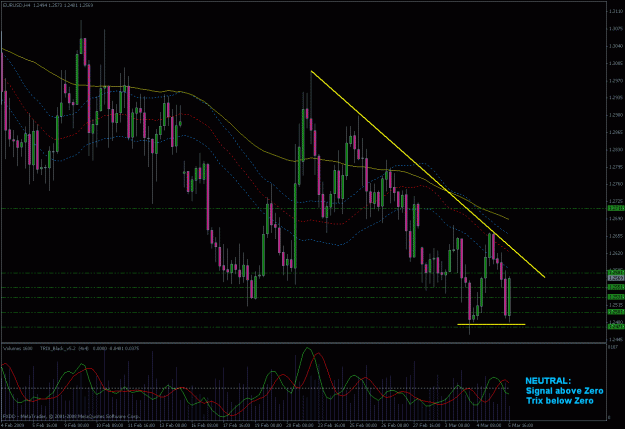Click the '17 Feb 16:00' time axis label
This screenshot has width=625, height=429.
(236, 425)
